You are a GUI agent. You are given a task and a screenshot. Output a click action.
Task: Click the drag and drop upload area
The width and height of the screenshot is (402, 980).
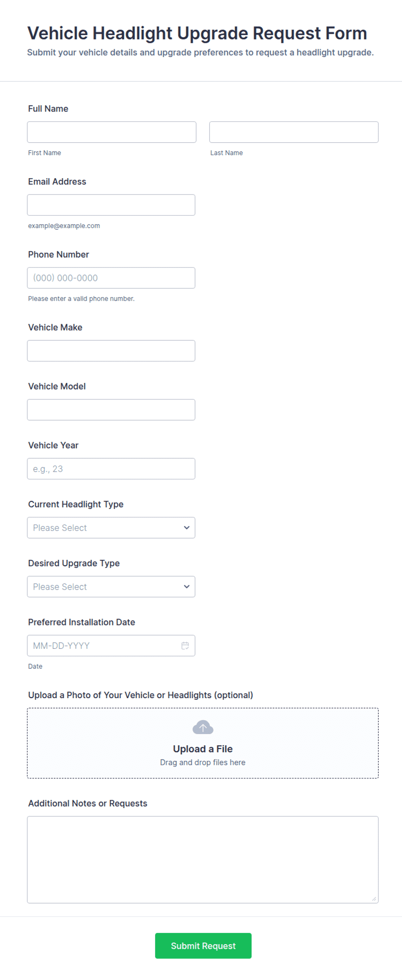point(203,743)
